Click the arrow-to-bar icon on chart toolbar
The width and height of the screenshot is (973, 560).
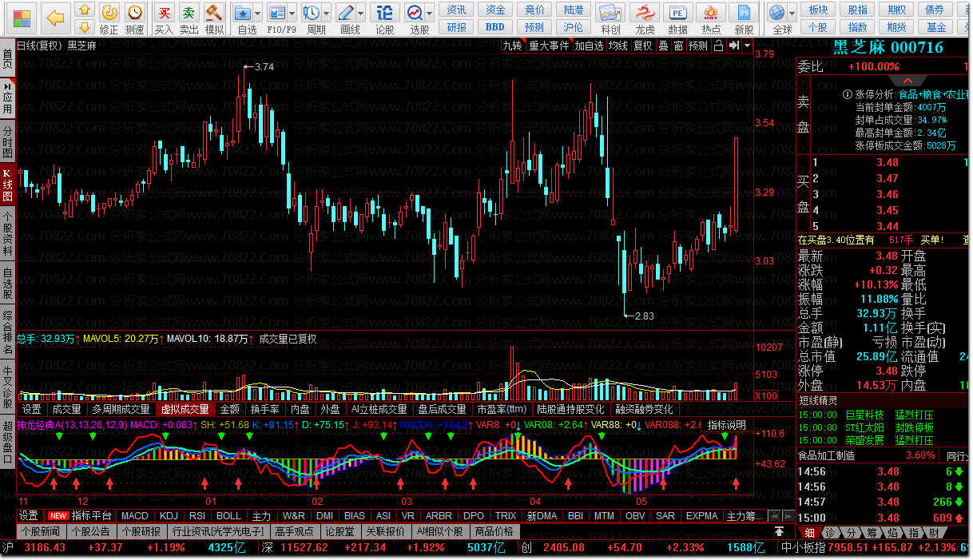pos(733,46)
